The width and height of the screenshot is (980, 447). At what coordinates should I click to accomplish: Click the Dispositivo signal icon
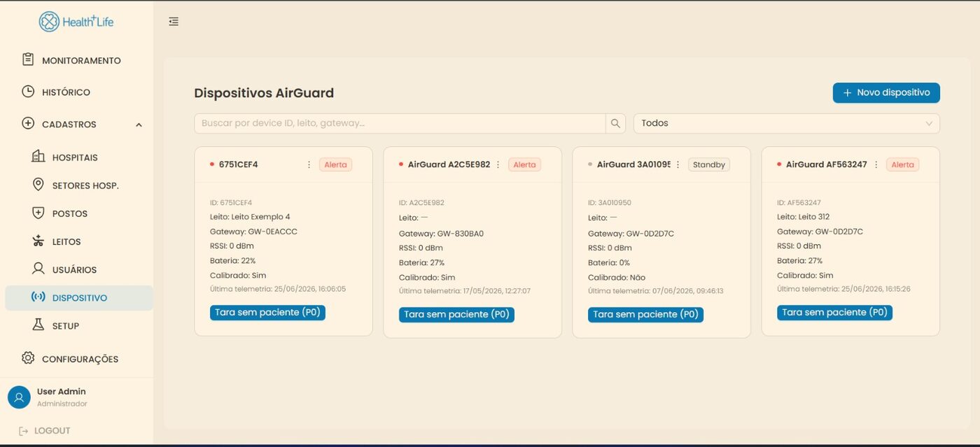(x=38, y=297)
